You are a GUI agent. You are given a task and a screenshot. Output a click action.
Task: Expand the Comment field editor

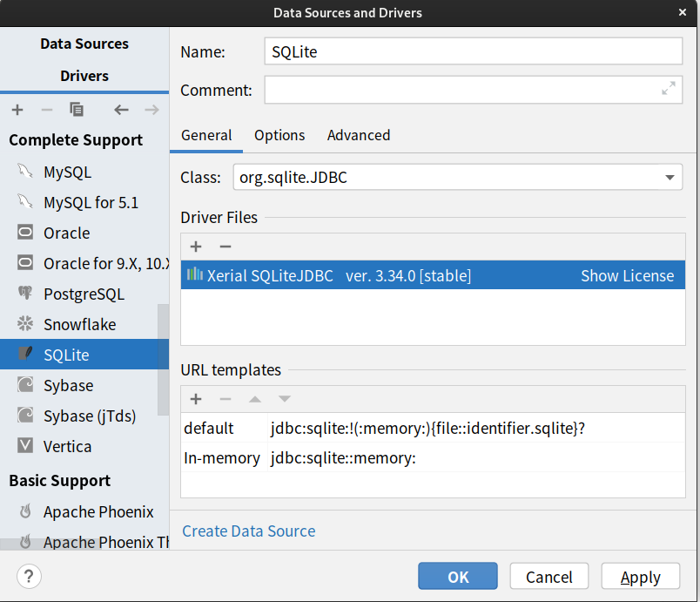tap(669, 89)
